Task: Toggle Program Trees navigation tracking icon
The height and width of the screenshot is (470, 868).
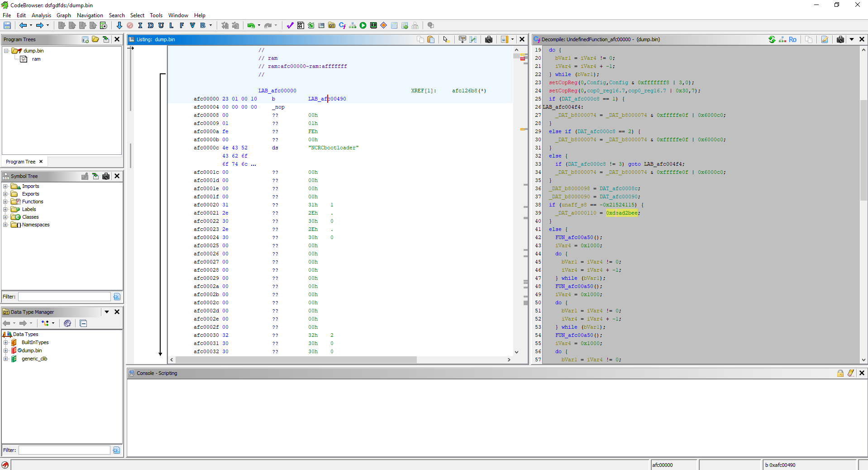Action: (106, 39)
